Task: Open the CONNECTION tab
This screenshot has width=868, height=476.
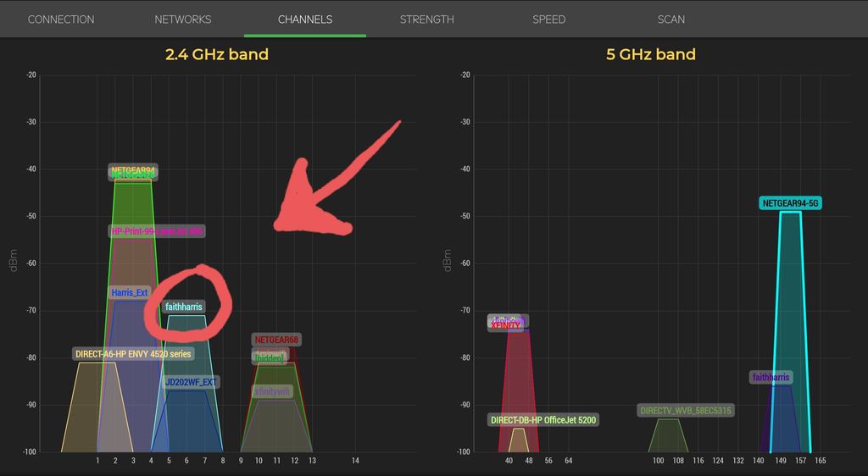Action: 61,19
